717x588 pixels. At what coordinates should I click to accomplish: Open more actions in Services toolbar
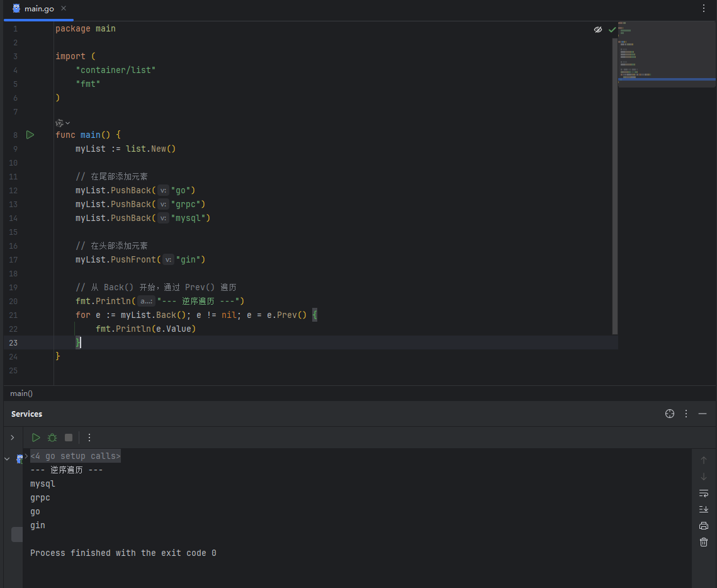coord(89,438)
